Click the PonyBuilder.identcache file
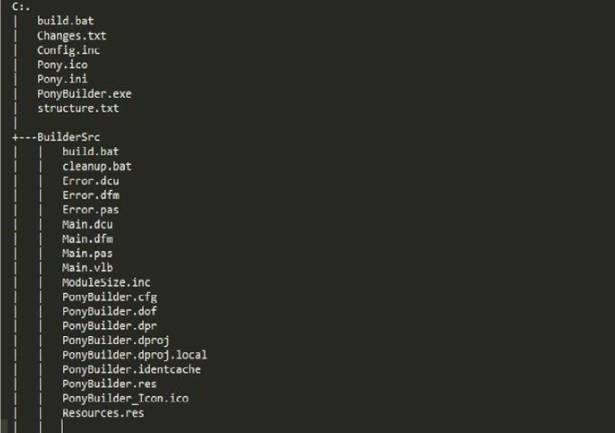615x433 pixels. [x=131, y=369]
